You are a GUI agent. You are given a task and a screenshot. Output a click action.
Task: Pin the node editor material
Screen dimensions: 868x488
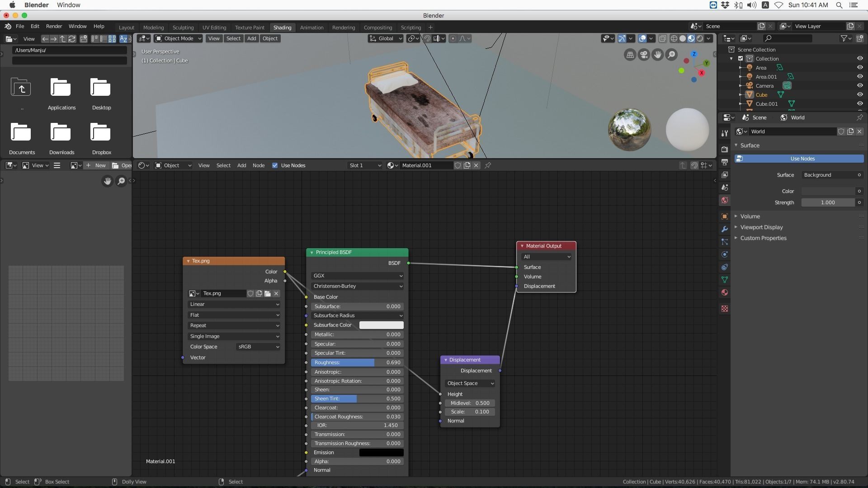[488, 165]
